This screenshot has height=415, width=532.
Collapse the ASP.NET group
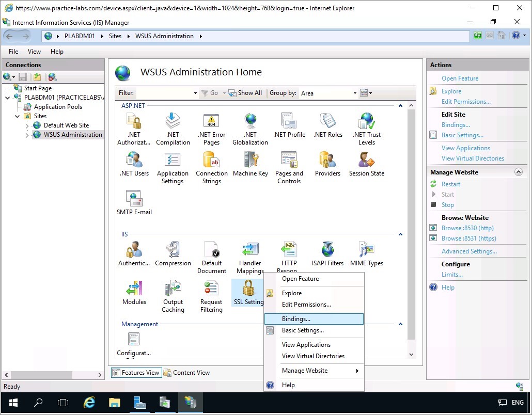click(400, 106)
